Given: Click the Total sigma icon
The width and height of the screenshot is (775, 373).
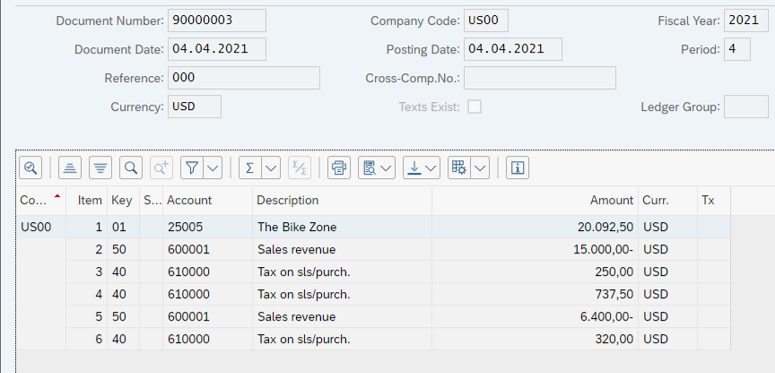Looking at the screenshot, I should [250, 168].
